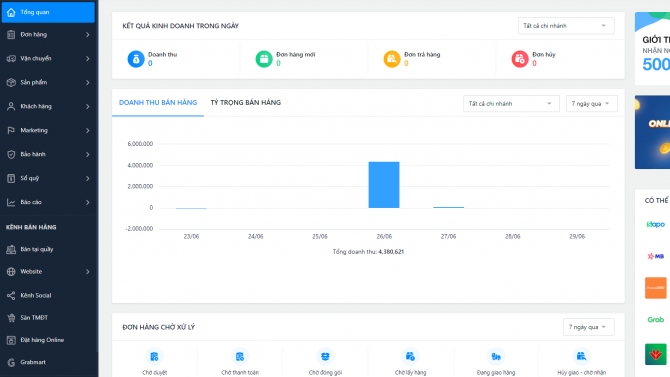This screenshot has width=670, height=377.
Task: Click the blue Doanh thu money icon
Action: [x=136, y=59]
